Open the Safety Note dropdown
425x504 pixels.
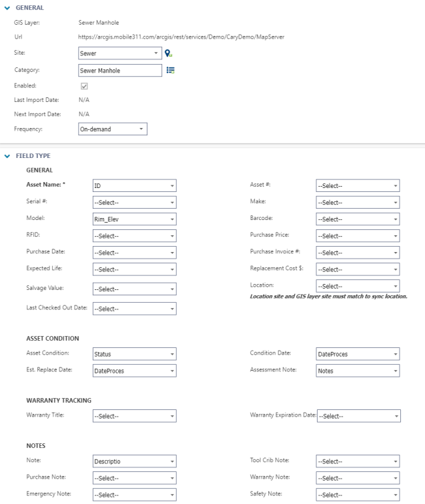click(x=358, y=495)
